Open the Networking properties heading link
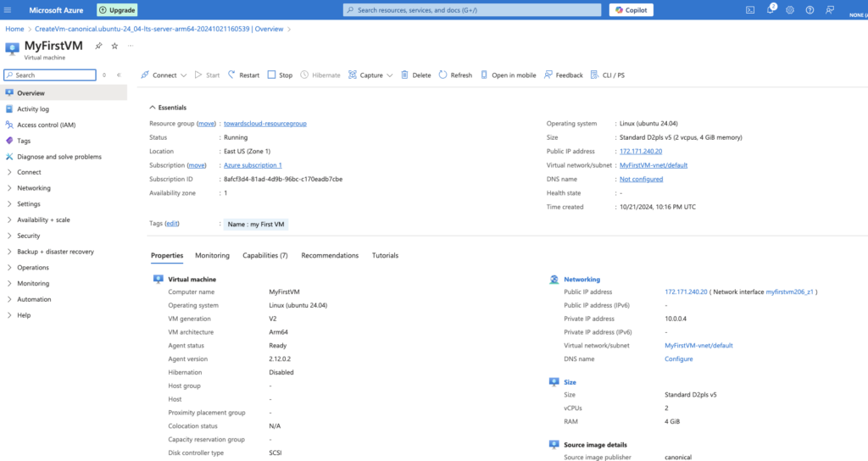Screen dimensions: 868x461 (x=581, y=280)
